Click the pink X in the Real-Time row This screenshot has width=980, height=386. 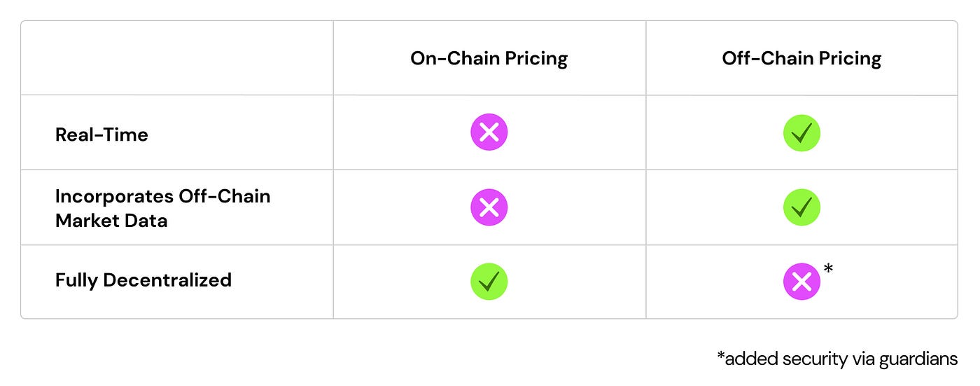489,133
